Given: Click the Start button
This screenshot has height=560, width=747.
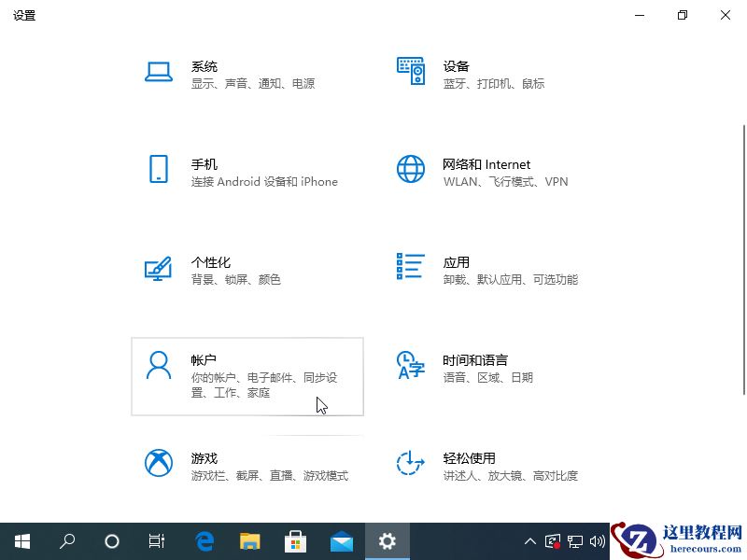Looking at the screenshot, I should click(x=22, y=541).
